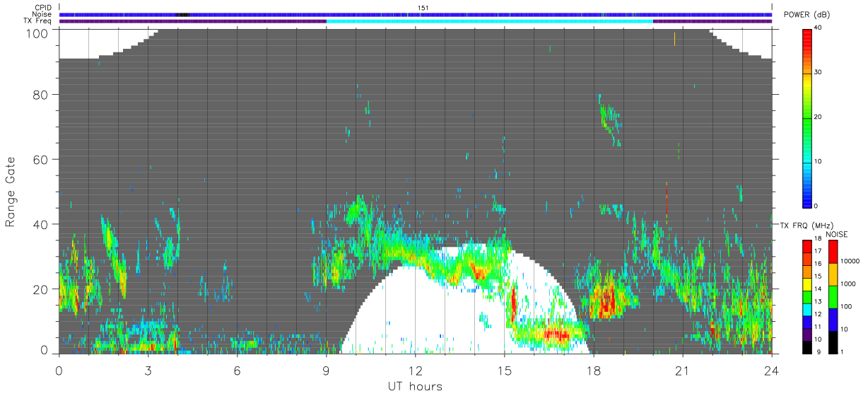Image resolution: width=868 pixels, height=401 pixels.
Task: Select the cyan segment of the TX Freq bar
Action: tap(489, 21)
